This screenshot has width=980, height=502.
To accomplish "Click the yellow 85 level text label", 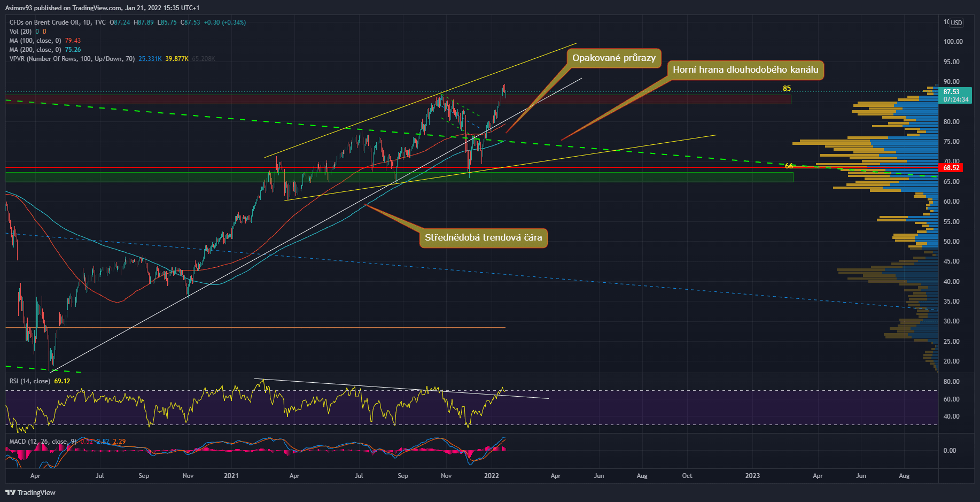I will tap(787, 88).
